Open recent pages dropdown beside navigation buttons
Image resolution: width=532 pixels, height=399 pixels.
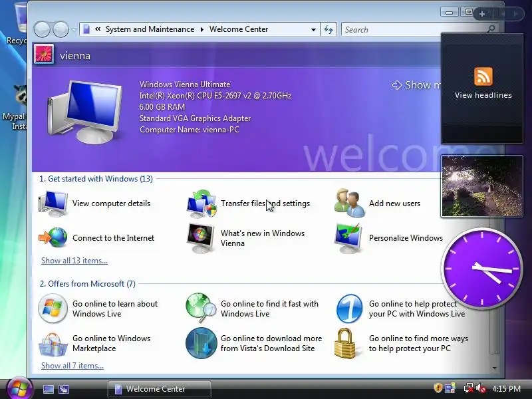(x=74, y=29)
